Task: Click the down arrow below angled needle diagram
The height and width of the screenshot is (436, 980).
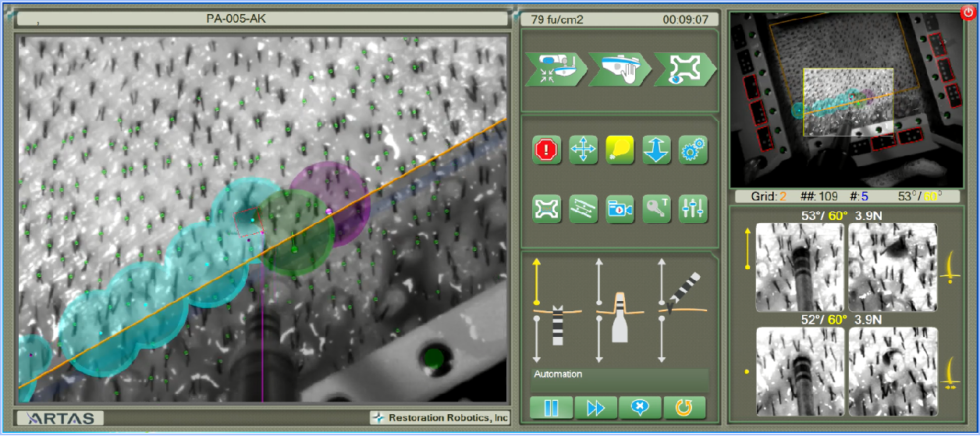Action: pyautogui.click(x=662, y=339)
